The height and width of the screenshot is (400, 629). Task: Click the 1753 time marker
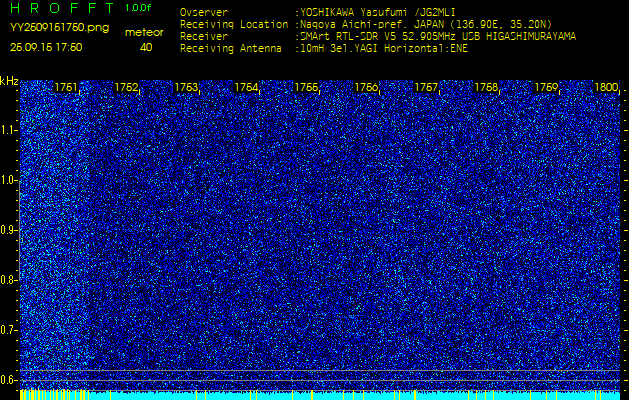[186, 87]
